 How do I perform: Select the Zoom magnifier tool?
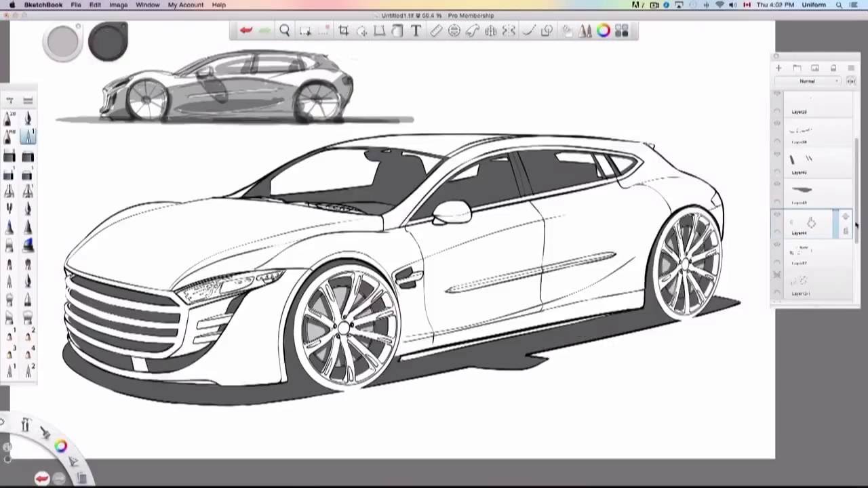click(285, 30)
